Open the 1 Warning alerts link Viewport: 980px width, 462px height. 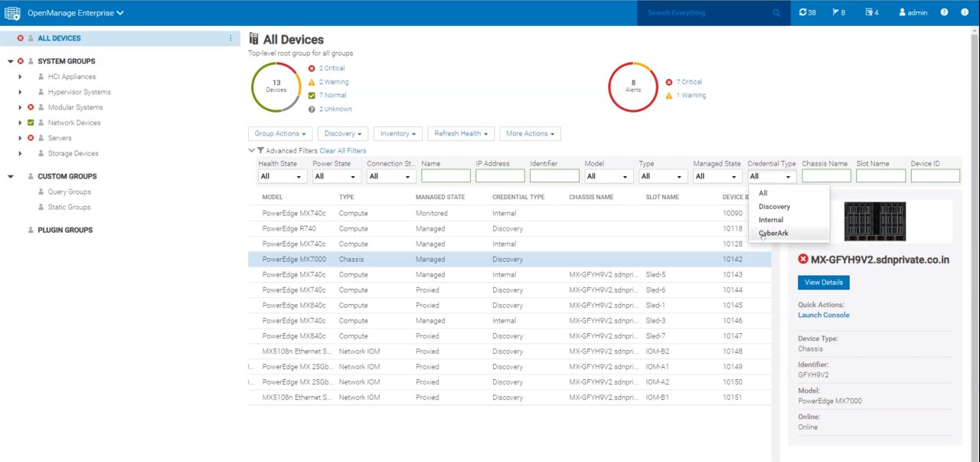[x=691, y=96]
